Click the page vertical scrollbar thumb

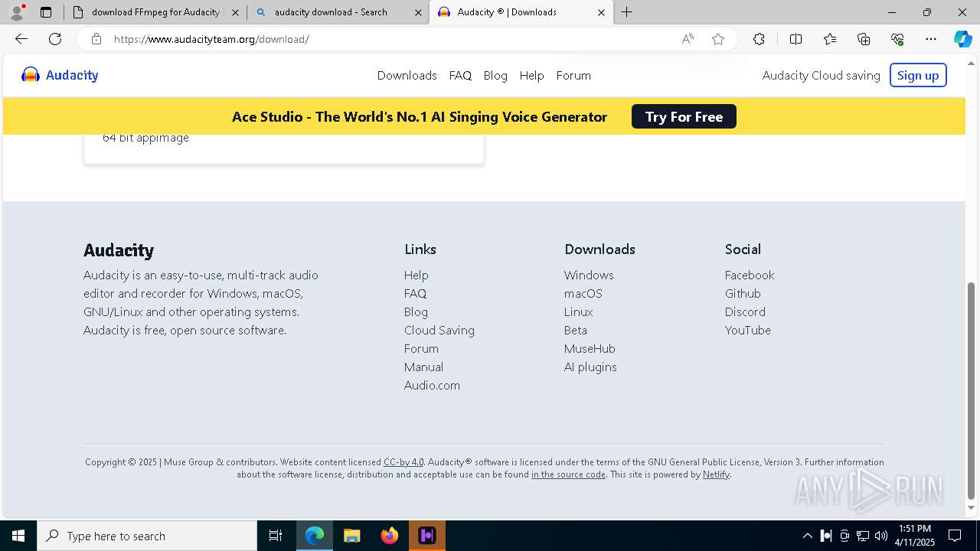click(972, 390)
